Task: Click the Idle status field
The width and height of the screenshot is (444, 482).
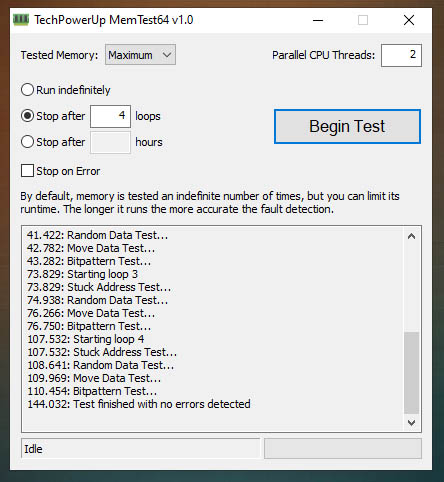Action: coord(140,449)
